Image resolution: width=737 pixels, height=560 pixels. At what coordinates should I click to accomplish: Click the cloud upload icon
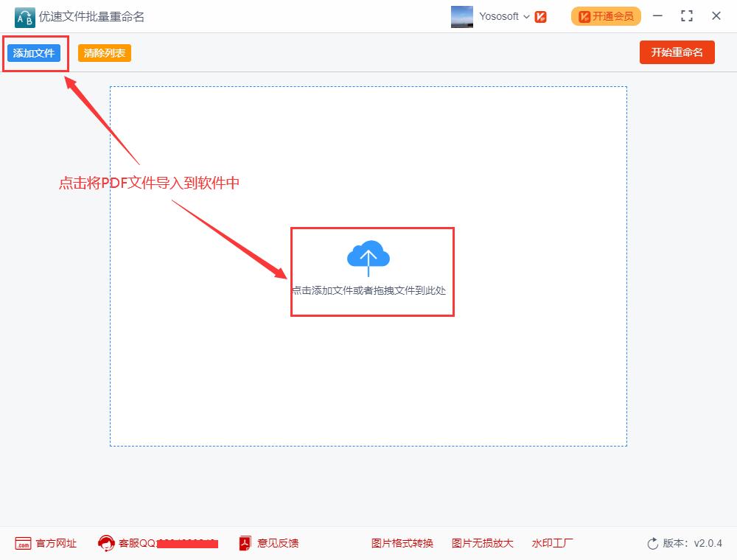click(368, 257)
